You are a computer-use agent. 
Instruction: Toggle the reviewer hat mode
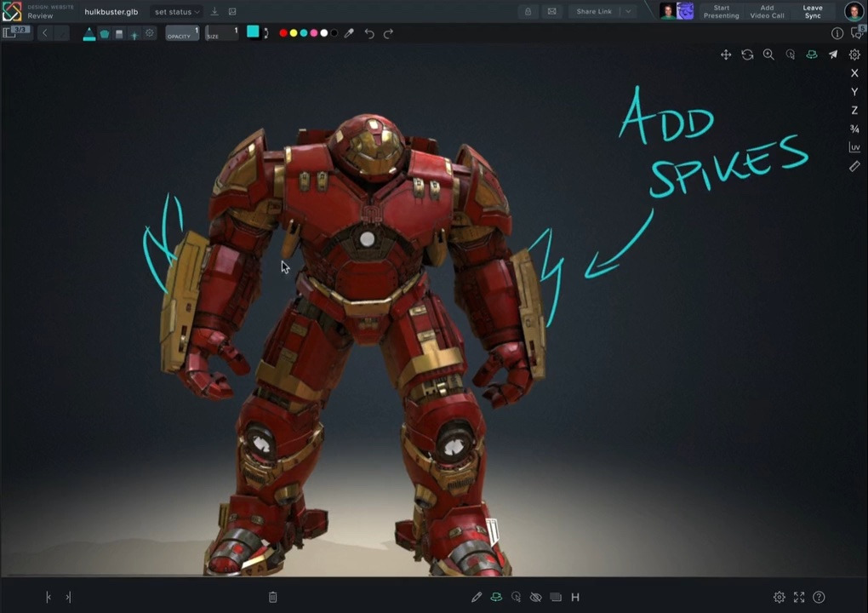pyautogui.click(x=496, y=597)
